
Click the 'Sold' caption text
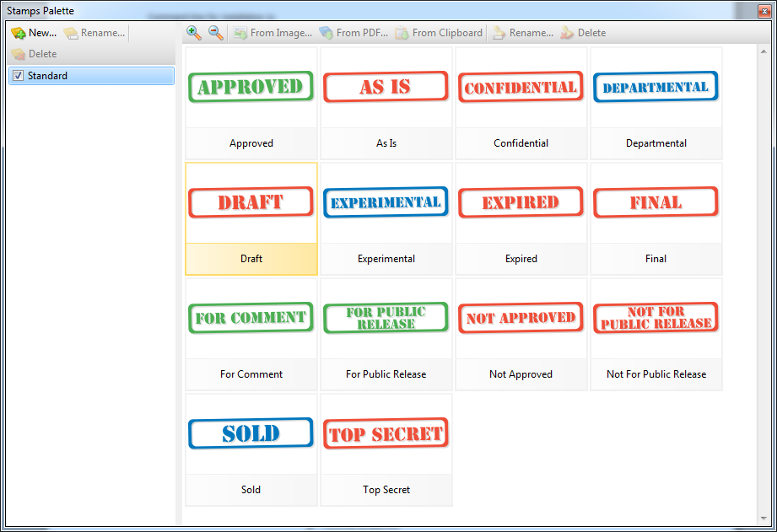(x=251, y=489)
